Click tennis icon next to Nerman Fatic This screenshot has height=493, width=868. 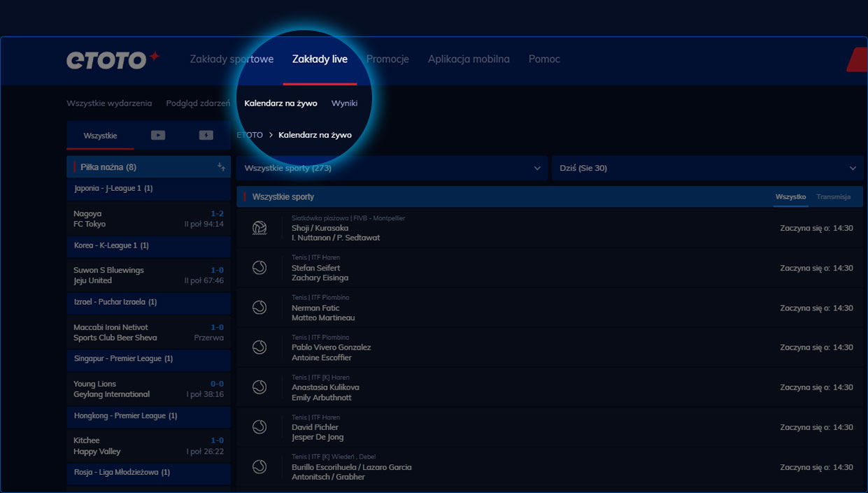click(x=259, y=308)
